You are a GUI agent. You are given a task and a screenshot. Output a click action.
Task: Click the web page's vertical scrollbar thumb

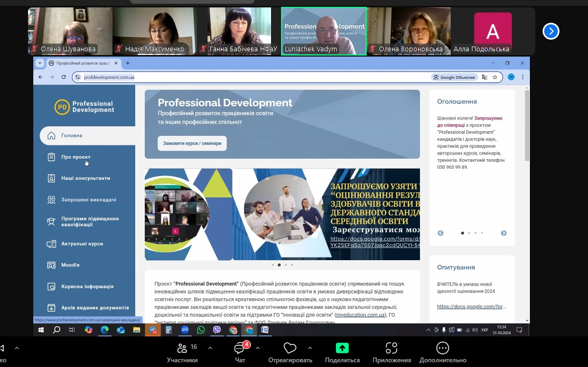(527, 126)
